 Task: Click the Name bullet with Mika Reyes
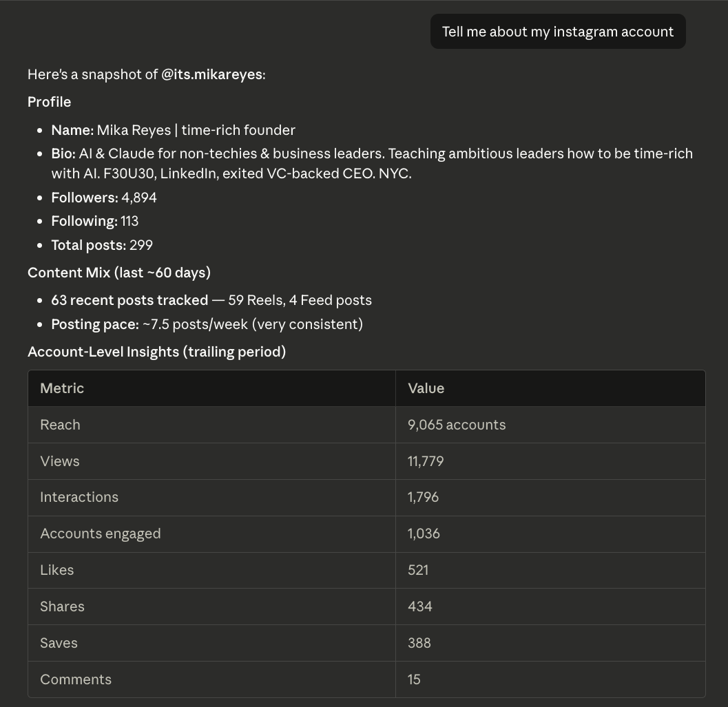click(x=173, y=130)
